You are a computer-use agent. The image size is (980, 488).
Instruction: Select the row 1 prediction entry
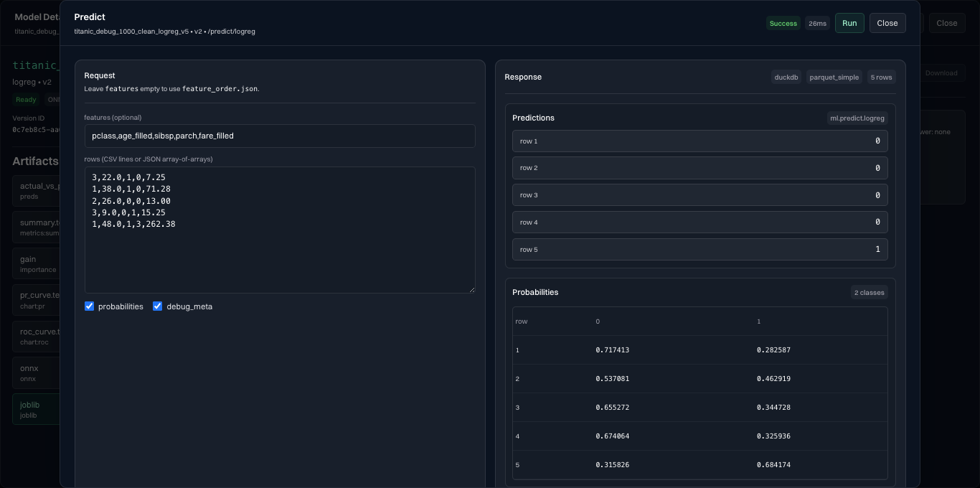[x=700, y=141]
